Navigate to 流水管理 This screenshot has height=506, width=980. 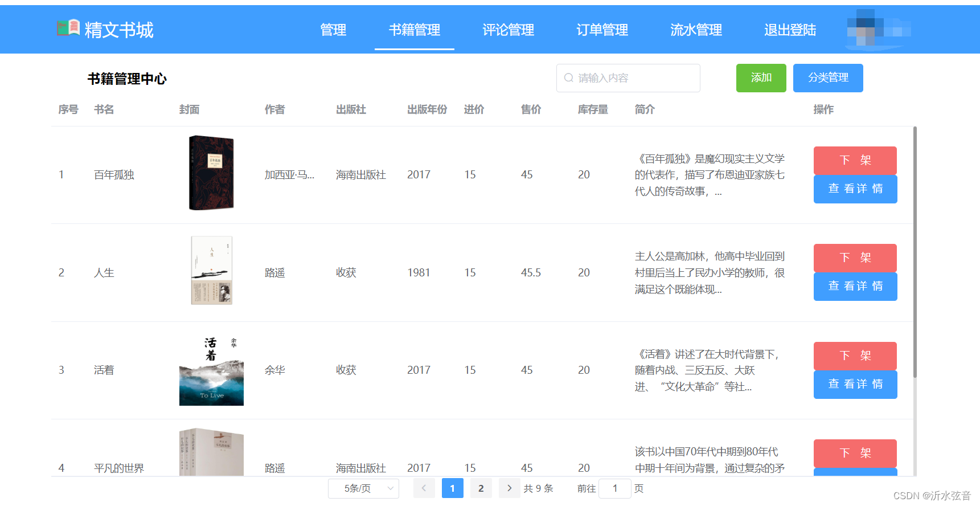tap(696, 30)
